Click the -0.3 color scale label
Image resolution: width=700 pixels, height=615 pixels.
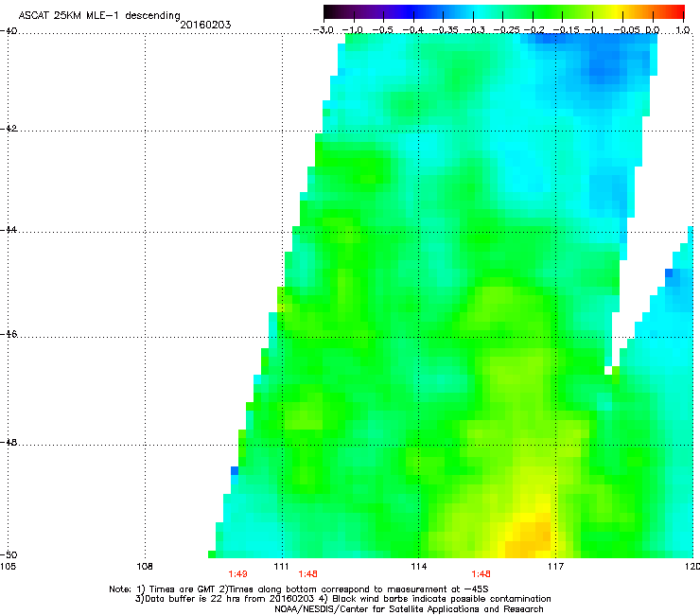point(475,30)
